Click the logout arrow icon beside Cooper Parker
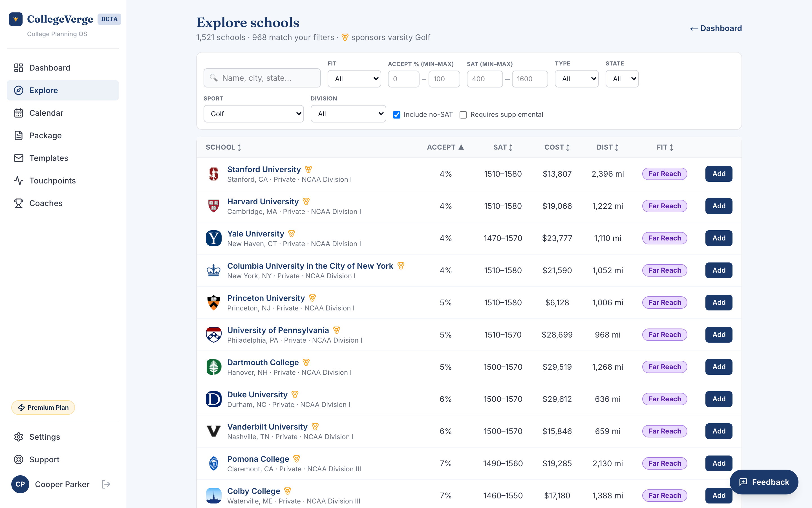 click(106, 484)
